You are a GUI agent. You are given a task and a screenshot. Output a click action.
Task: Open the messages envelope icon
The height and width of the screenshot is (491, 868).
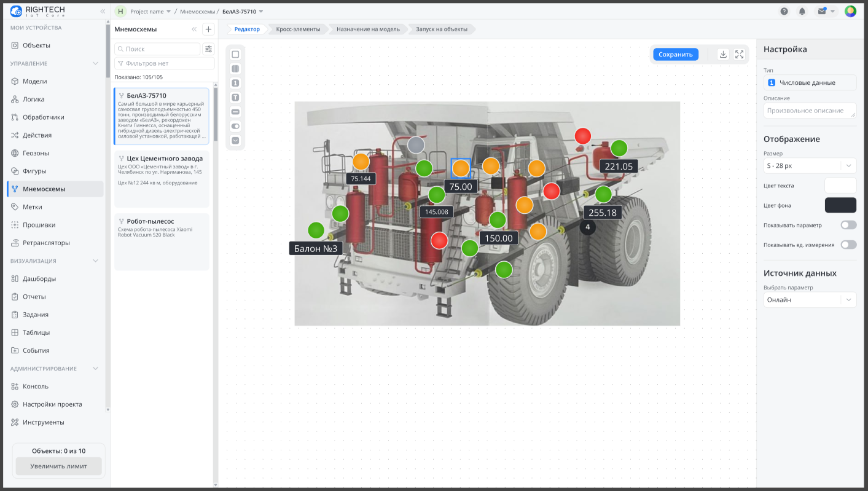822,11
